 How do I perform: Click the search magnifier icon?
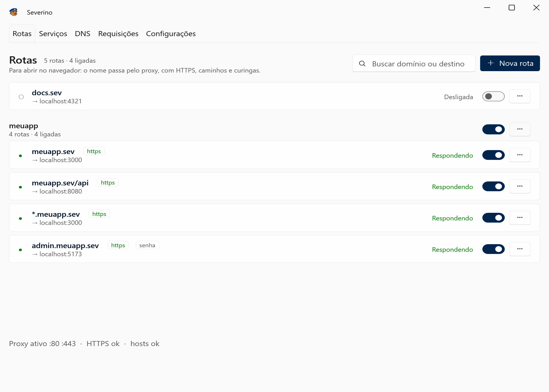(362, 64)
